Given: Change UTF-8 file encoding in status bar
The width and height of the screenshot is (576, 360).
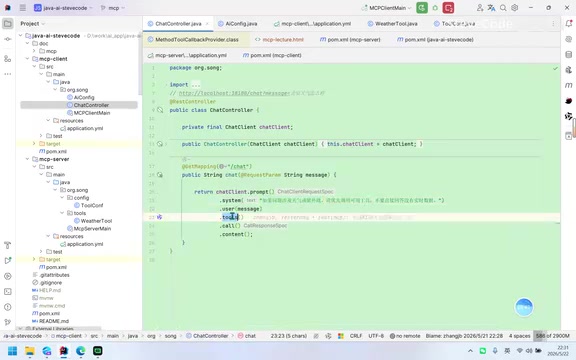Looking at the screenshot, I should (x=376, y=336).
